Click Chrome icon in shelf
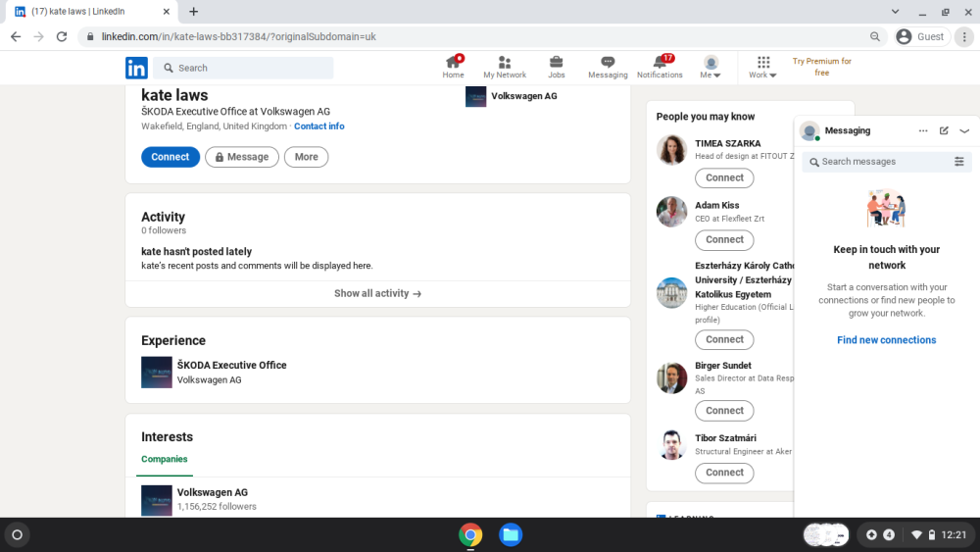980x552 pixels. coord(470,534)
